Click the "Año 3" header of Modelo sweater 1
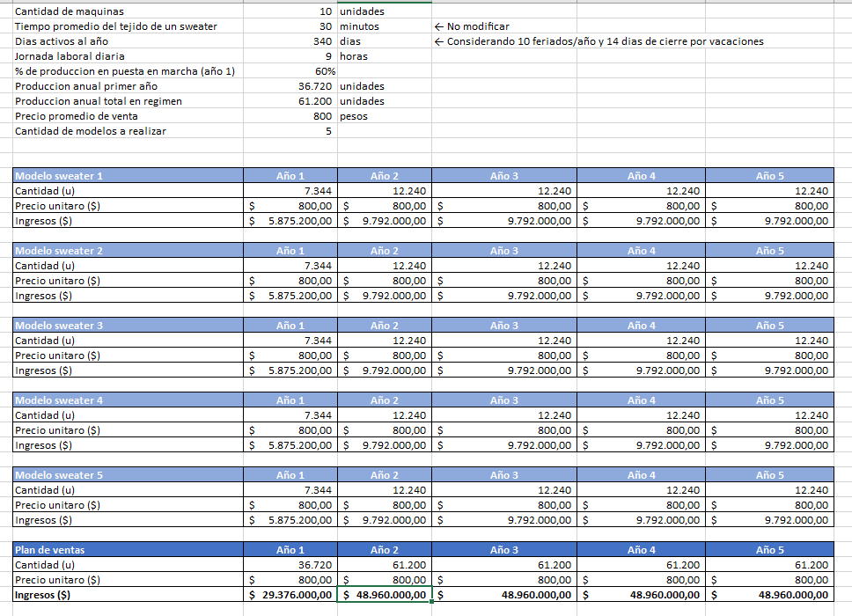The image size is (852, 616). coord(504,175)
